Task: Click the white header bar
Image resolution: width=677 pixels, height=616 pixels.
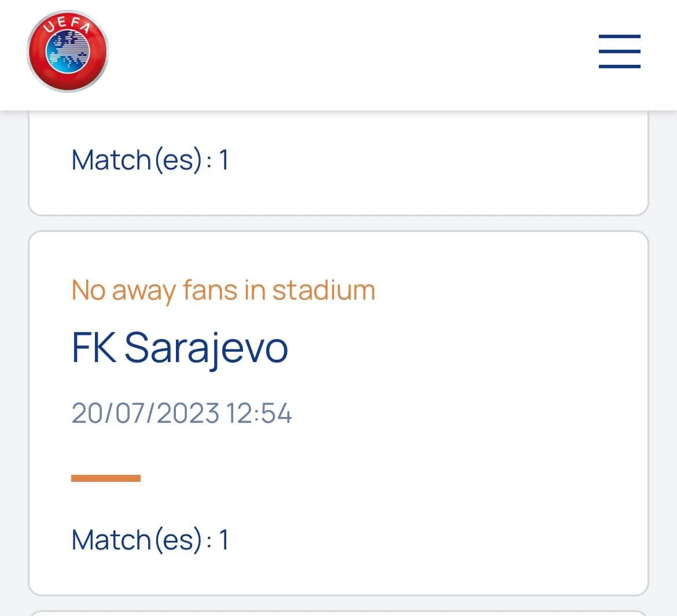Action: click(x=339, y=55)
